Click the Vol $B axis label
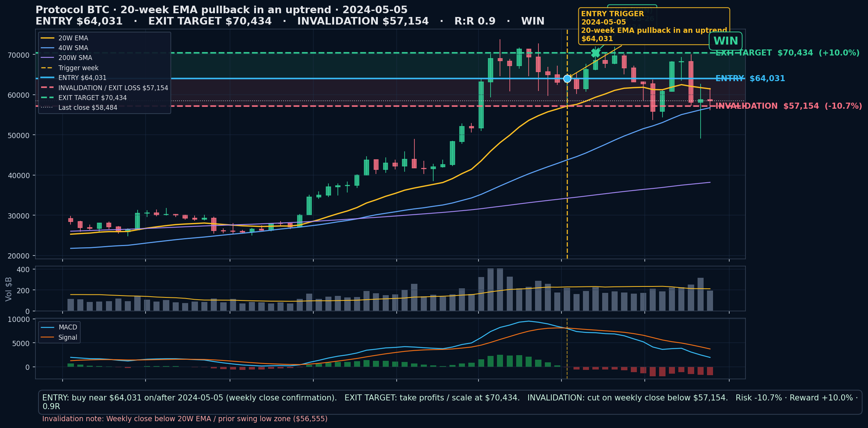The height and width of the screenshot is (428, 868). tap(9, 289)
